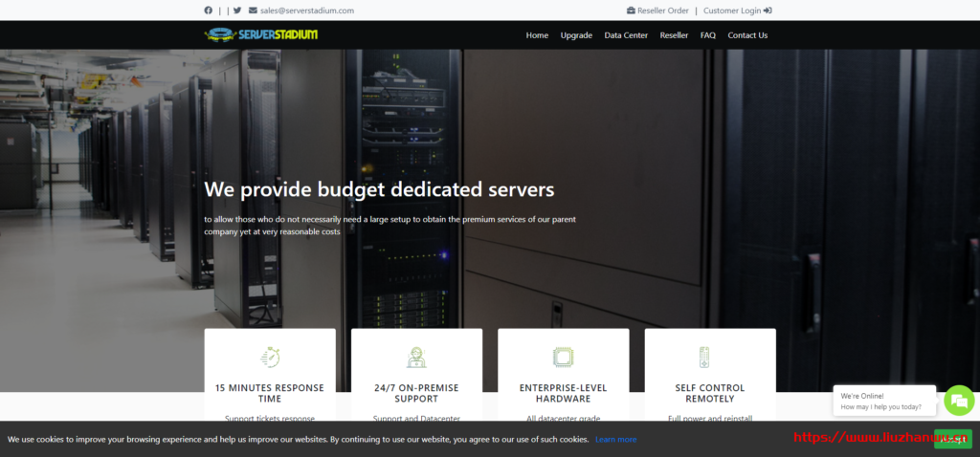View the FAQ page
Screen dimensions: 980x457
click(x=707, y=35)
